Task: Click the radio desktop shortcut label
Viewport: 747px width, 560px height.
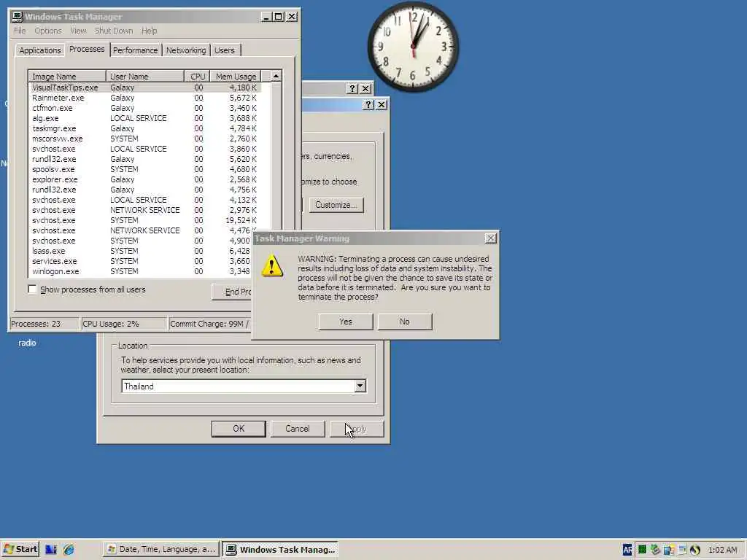Action: [x=27, y=343]
